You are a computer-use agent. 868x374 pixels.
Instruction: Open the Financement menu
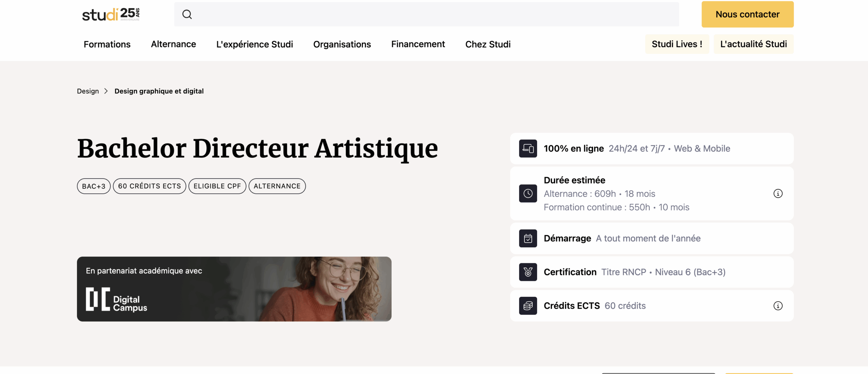pyautogui.click(x=418, y=44)
